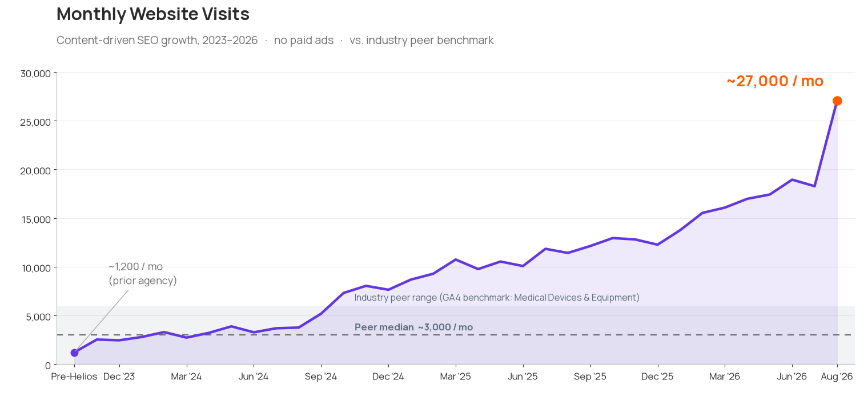Click the Mar '24 x-axis label
This screenshot has width=868, height=400.
point(187,377)
